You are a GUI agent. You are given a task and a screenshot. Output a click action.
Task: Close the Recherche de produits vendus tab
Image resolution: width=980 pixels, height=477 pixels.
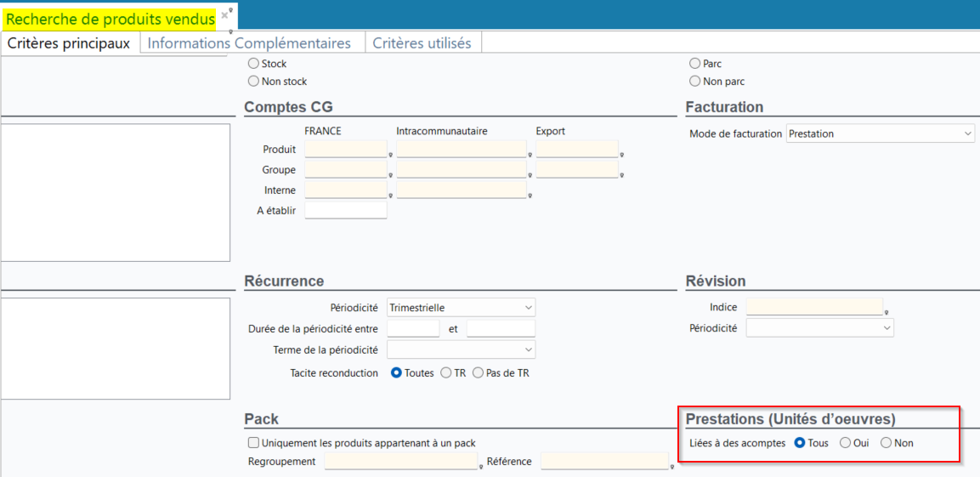(x=224, y=14)
